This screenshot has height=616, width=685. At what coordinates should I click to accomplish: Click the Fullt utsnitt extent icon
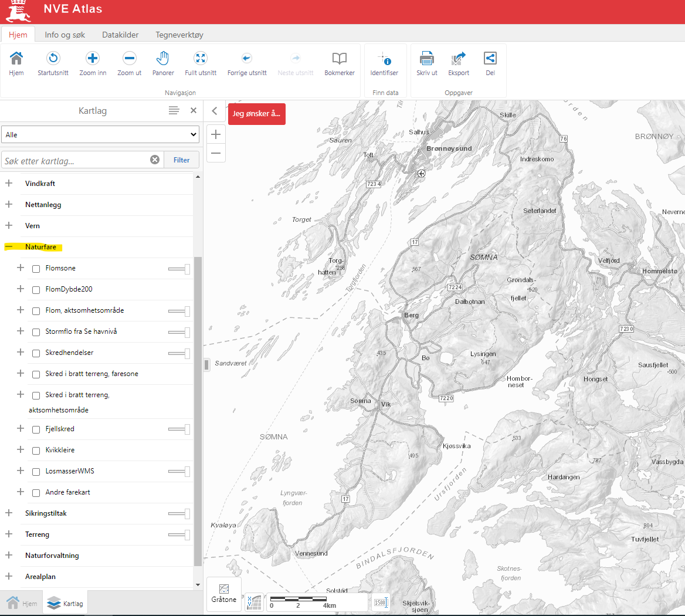click(x=201, y=58)
